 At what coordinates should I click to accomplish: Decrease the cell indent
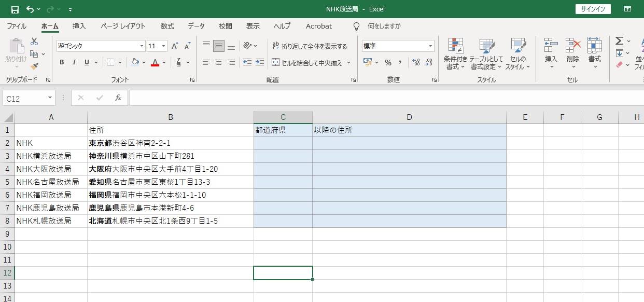(247, 62)
